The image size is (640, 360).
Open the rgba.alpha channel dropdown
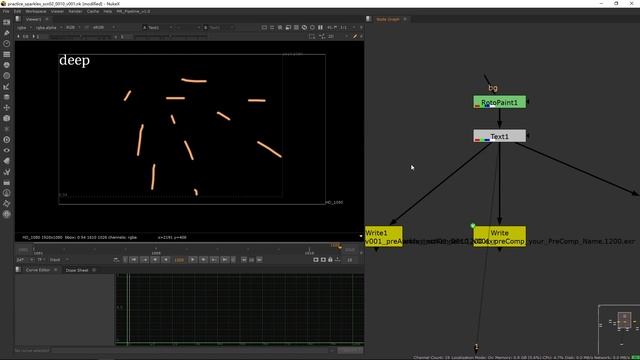click(x=49, y=27)
